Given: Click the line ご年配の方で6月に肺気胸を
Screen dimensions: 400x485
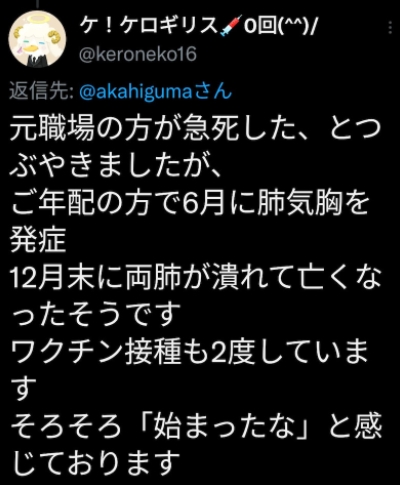Looking at the screenshot, I should click(190, 203).
